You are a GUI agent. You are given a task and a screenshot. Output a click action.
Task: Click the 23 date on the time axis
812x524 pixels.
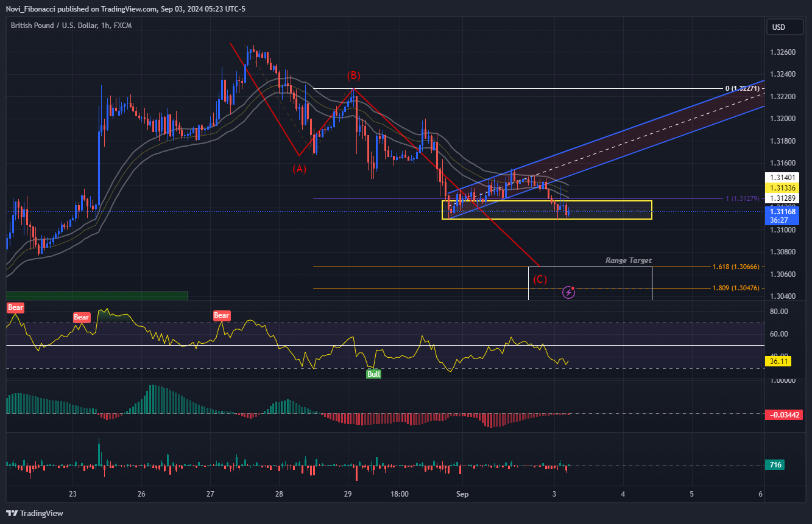pyautogui.click(x=72, y=494)
